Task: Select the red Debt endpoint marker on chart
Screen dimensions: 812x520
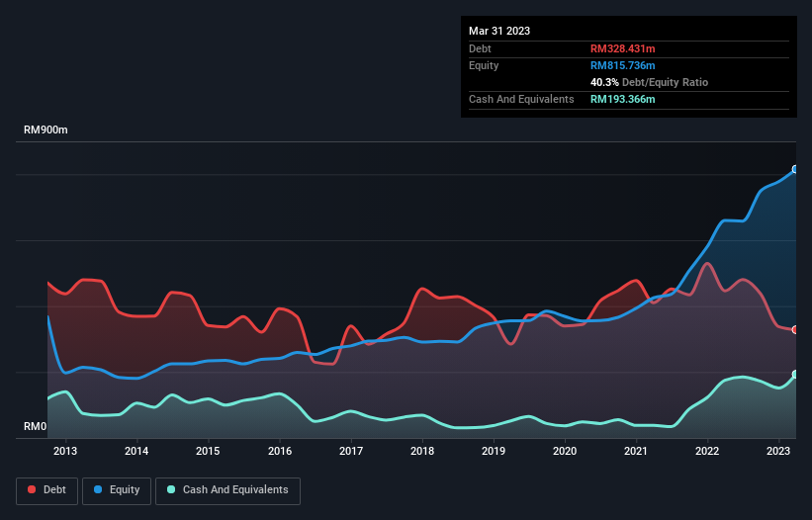Action: [x=795, y=329]
